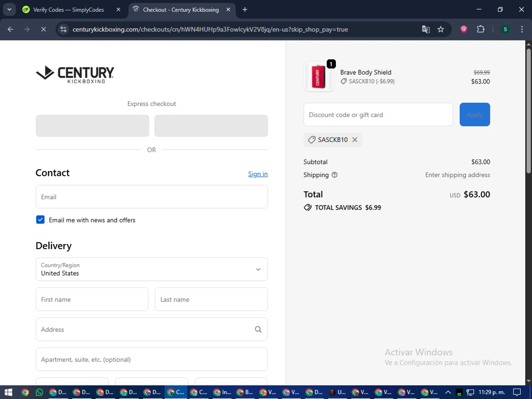Focus the First name field
This screenshot has height=399, width=532.
[92, 299]
